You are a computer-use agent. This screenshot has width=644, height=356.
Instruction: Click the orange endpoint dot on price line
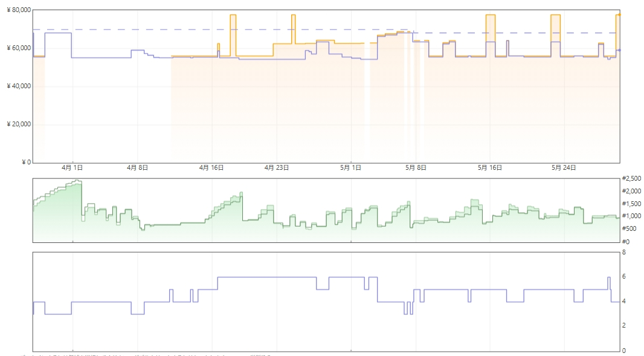(x=619, y=15)
